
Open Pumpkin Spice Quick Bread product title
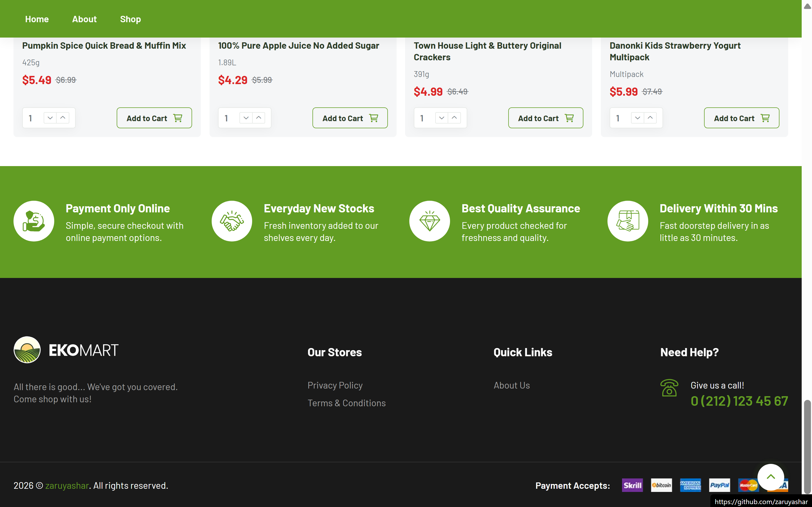tap(104, 45)
